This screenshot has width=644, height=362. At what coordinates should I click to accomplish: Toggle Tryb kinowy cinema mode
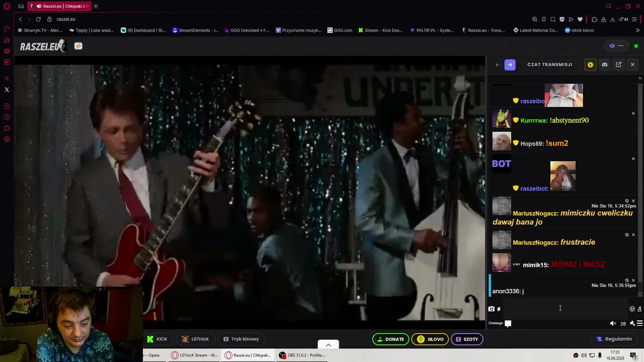coord(241,339)
